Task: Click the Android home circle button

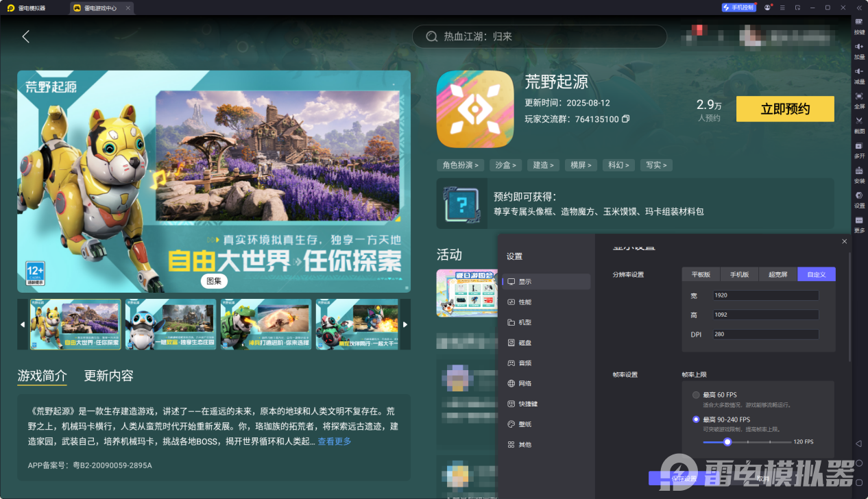Action: 859,463
